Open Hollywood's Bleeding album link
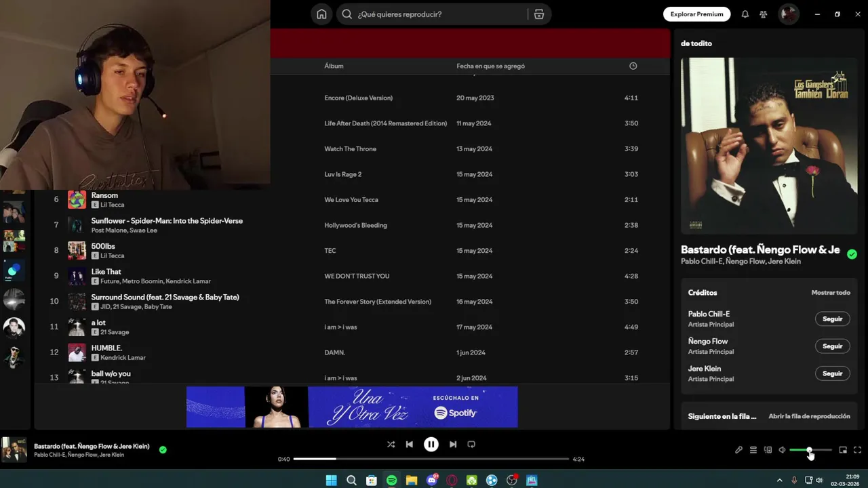Image resolution: width=868 pixels, height=488 pixels. (x=355, y=225)
